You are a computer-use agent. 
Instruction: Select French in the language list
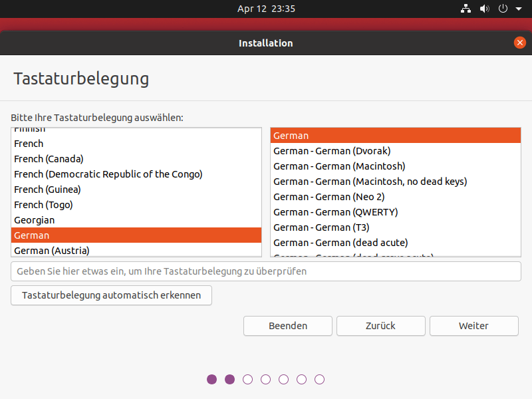point(29,144)
